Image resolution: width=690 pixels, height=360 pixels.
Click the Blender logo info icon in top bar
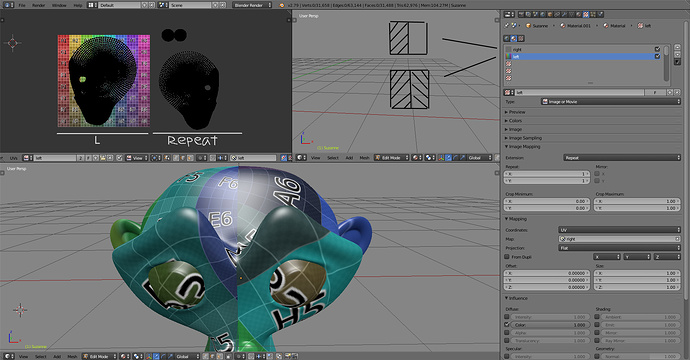[x=282, y=5]
